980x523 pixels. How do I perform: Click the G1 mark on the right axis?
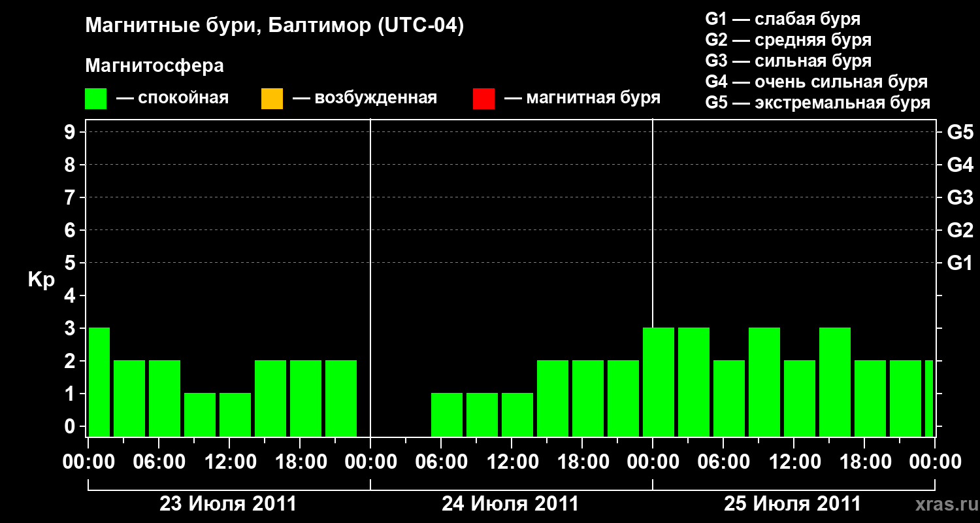[960, 263]
